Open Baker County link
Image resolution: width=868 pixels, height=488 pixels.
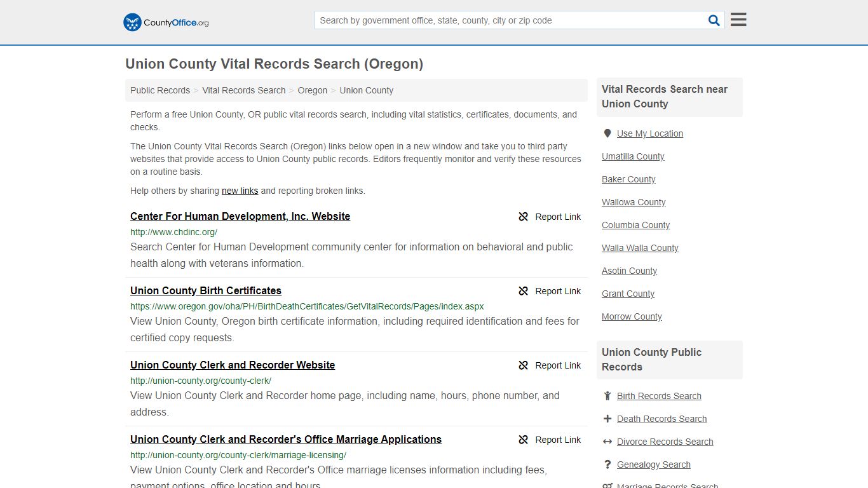[x=628, y=179]
